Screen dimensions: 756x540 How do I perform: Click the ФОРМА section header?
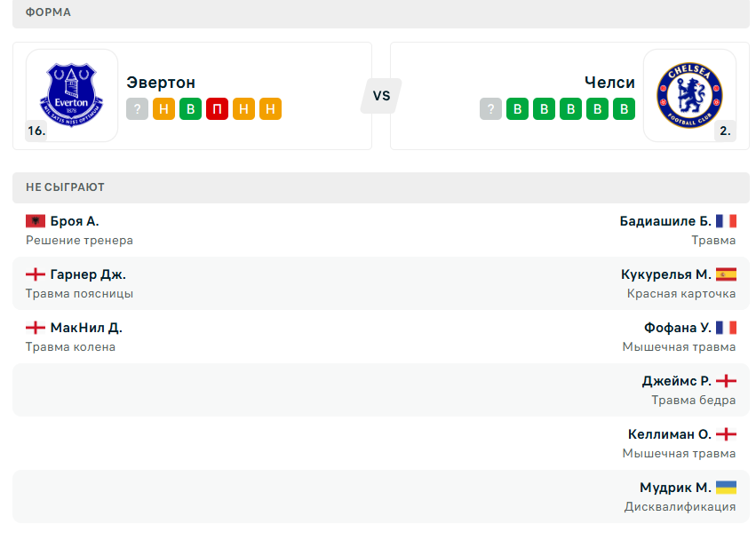[x=49, y=12]
